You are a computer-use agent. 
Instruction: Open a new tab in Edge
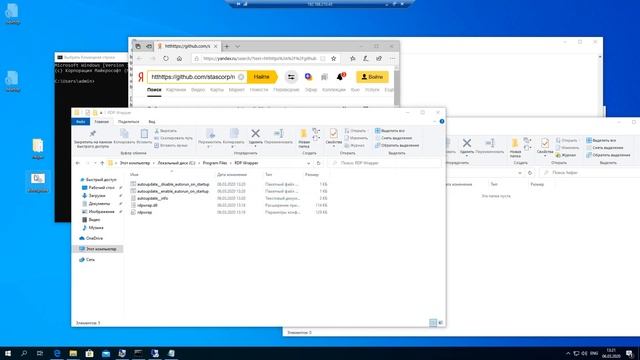(227, 47)
